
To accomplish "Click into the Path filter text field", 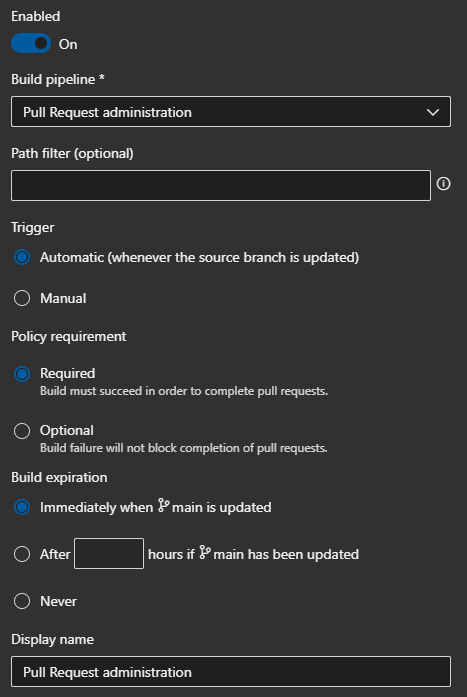I will (221, 185).
